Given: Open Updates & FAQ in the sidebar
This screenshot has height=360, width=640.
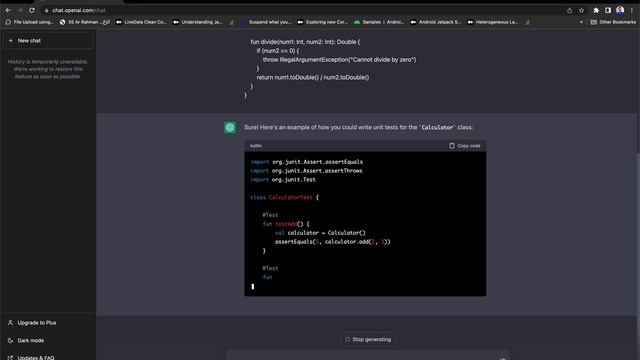Looking at the screenshot, I should tap(48, 358).
